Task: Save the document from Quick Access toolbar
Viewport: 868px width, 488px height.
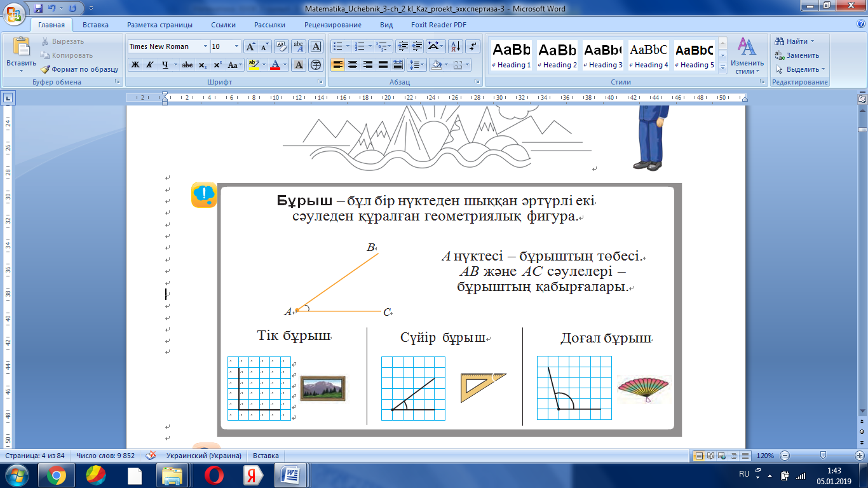Action: [39, 9]
